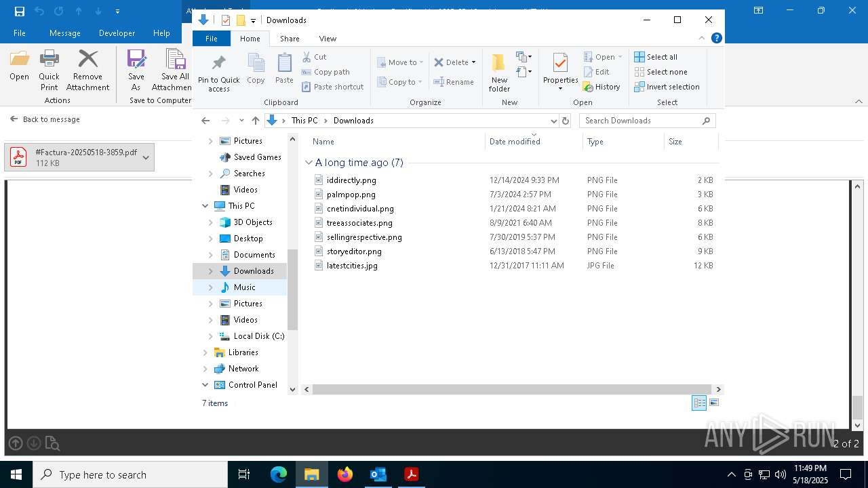Select file iddirectly.png

[x=351, y=180]
